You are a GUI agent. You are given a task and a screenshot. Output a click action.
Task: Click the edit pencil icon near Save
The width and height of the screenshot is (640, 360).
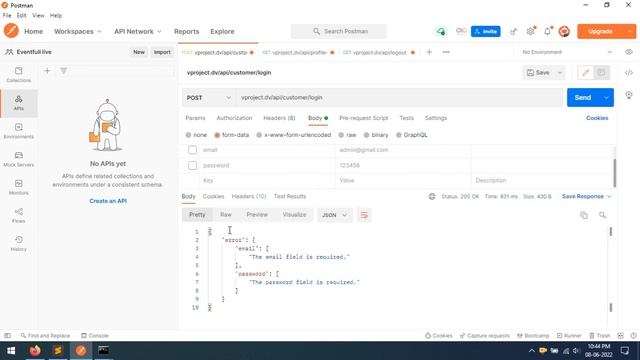point(585,73)
